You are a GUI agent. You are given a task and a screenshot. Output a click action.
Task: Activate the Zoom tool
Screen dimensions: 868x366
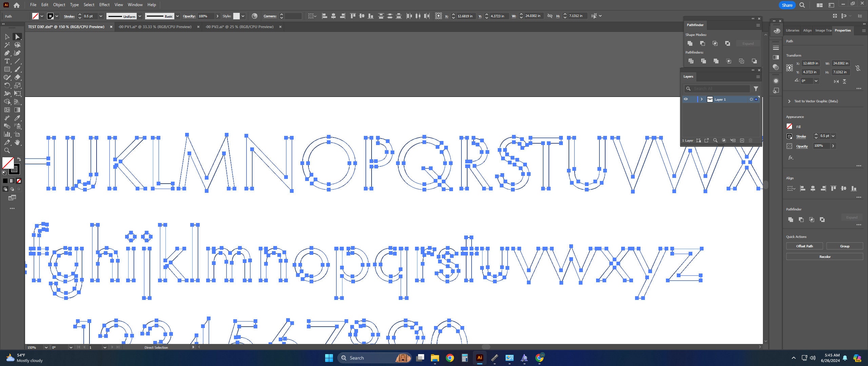pos(7,150)
